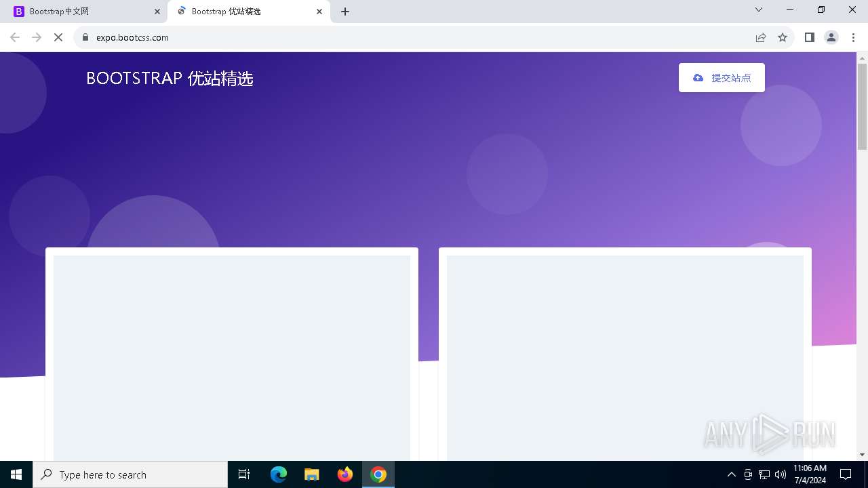Launch Firefox from the taskbar
Image resolution: width=868 pixels, height=488 pixels.
click(x=345, y=474)
